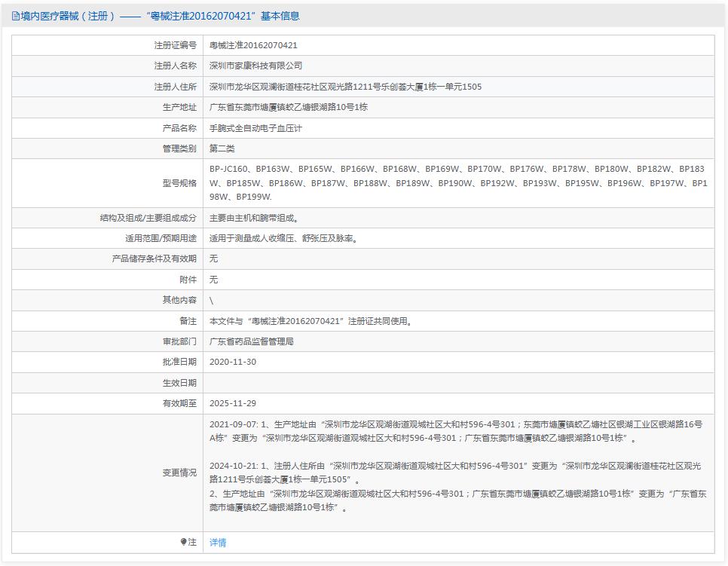Click the 第二类 management category value
Image resolution: width=728 pixels, height=566 pixels.
click(x=222, y=148)
